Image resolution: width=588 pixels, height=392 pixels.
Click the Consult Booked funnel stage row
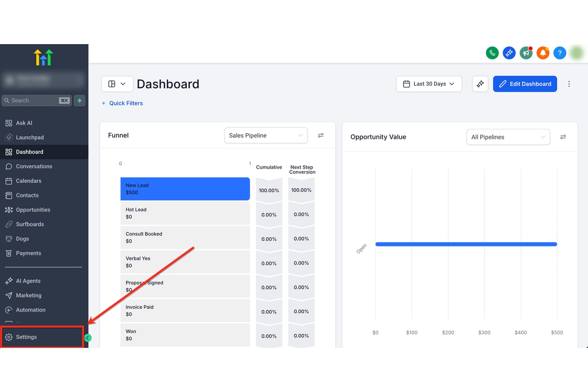[185, 238]
